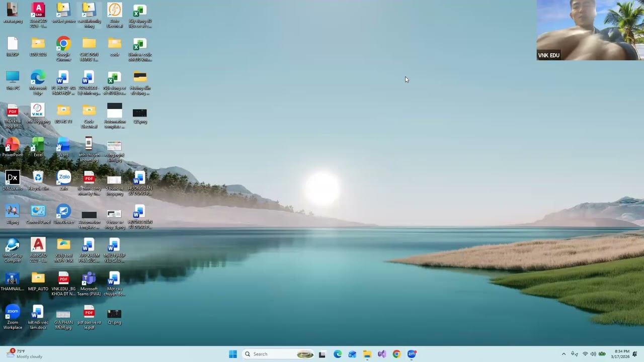Open the Word desktop shortcut

click(x=63, y=147)
